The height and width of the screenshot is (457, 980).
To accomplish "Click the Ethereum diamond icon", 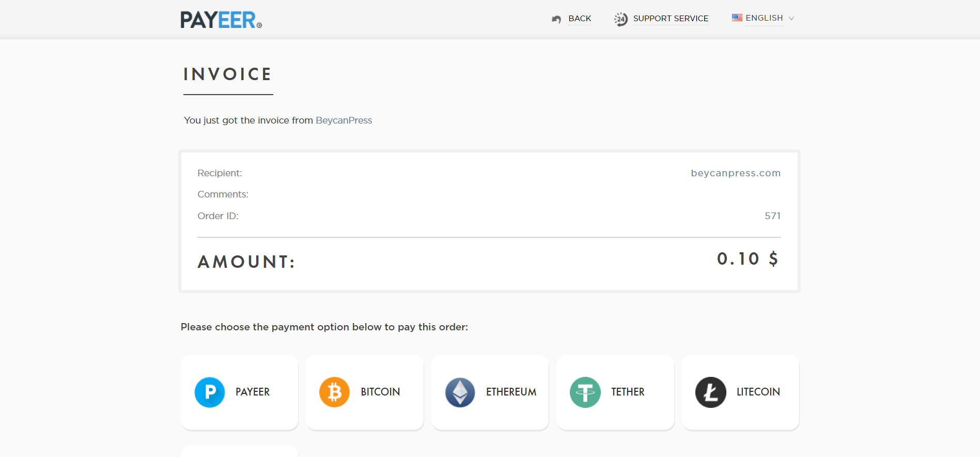I will click(460, 392).
